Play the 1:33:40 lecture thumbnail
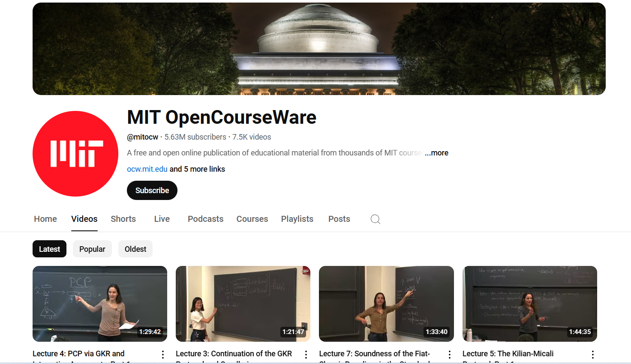 386,304
